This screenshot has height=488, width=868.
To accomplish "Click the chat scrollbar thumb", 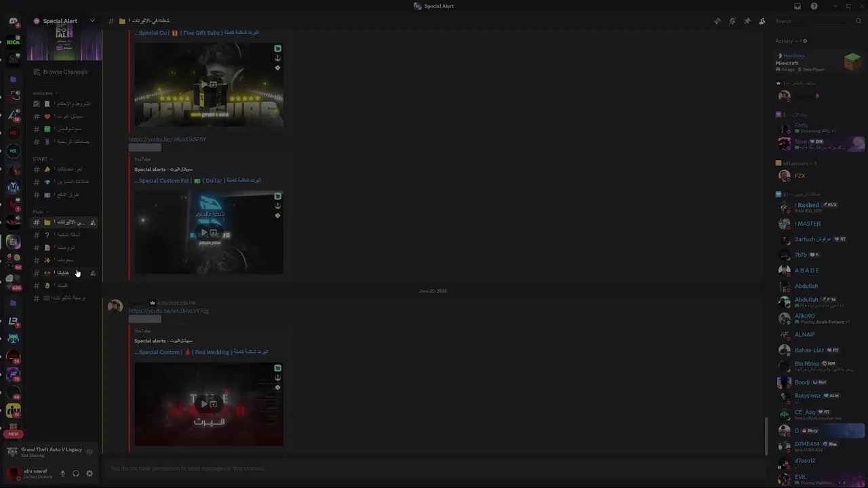I will [766, 436].
